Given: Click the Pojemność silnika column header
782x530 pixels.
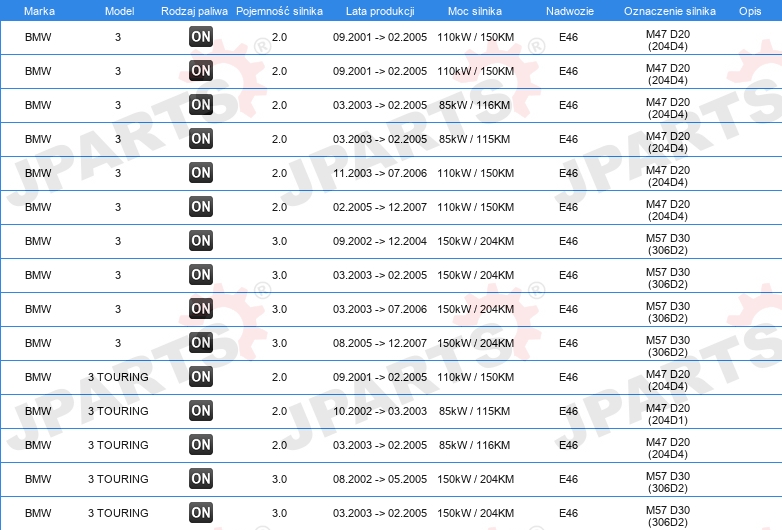Looking at the screenshot, I should [279, 11].
